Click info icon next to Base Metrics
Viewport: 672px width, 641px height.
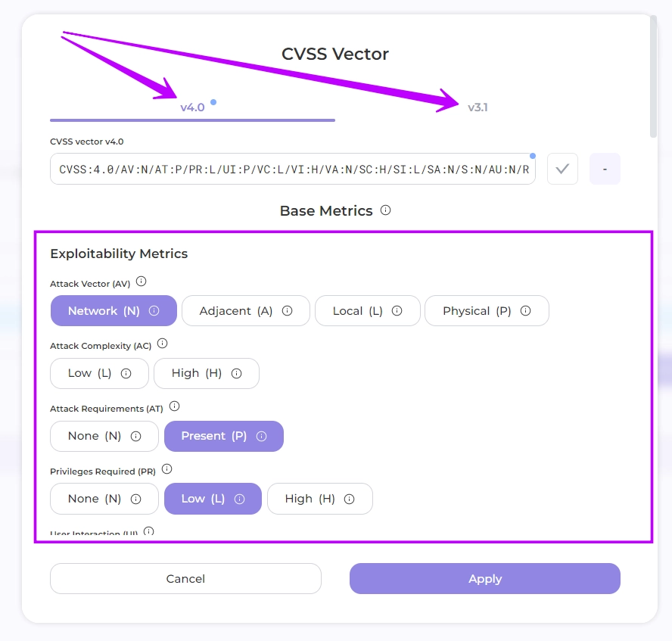click(386, 210)
